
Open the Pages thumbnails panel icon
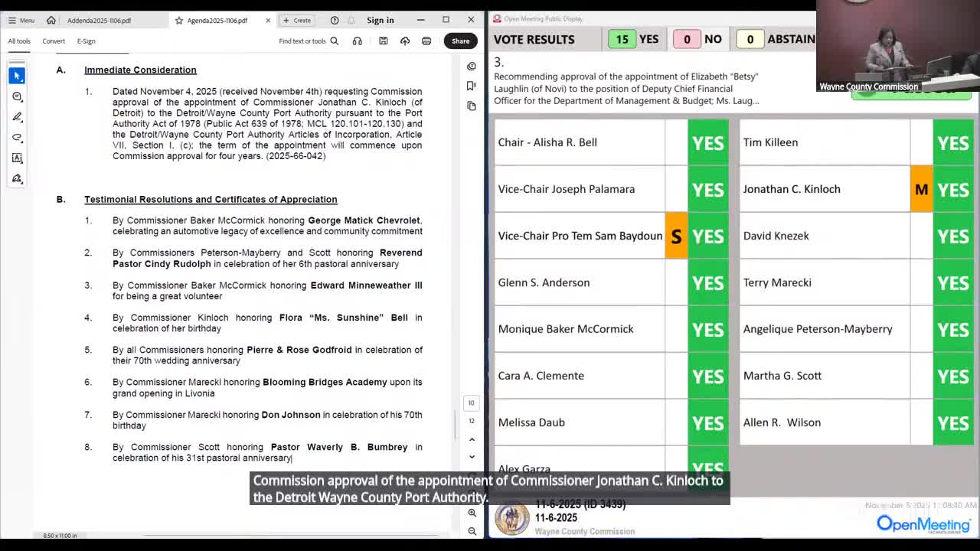point(472,106)
